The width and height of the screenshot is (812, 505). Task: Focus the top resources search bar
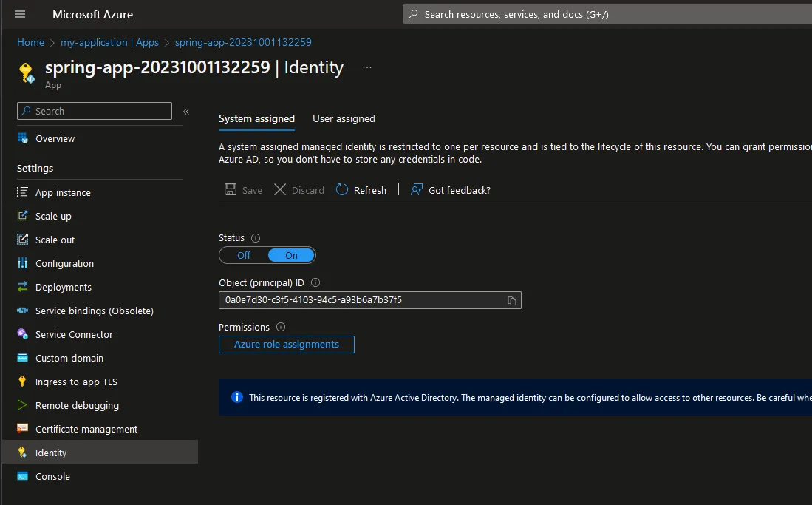(607, 15)
